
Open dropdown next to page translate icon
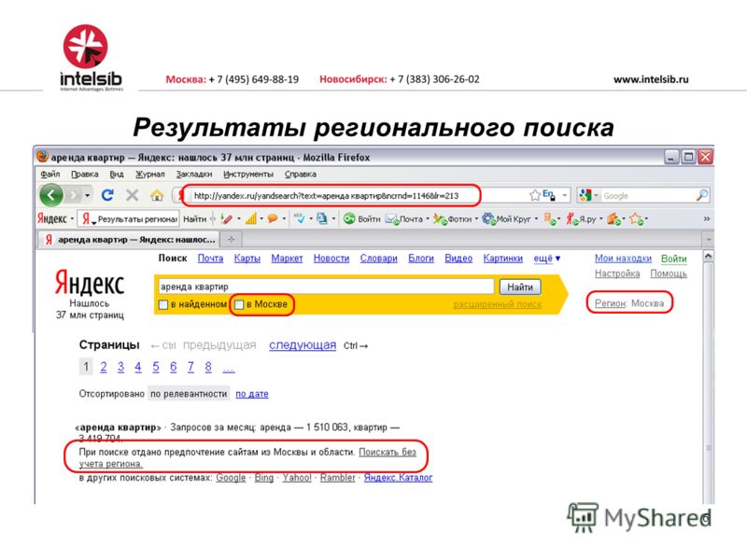tap(333, 219)
